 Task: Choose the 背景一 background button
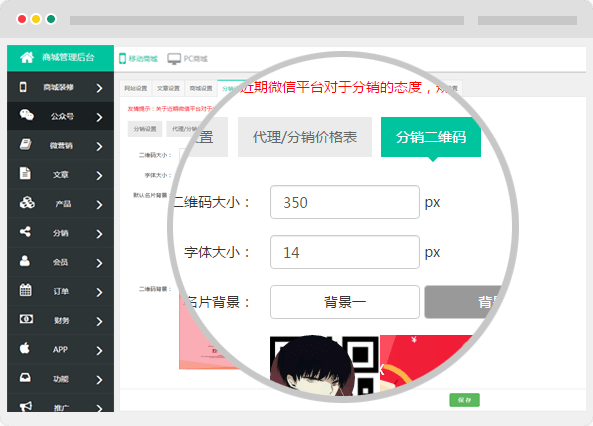[x=345, y=302]
